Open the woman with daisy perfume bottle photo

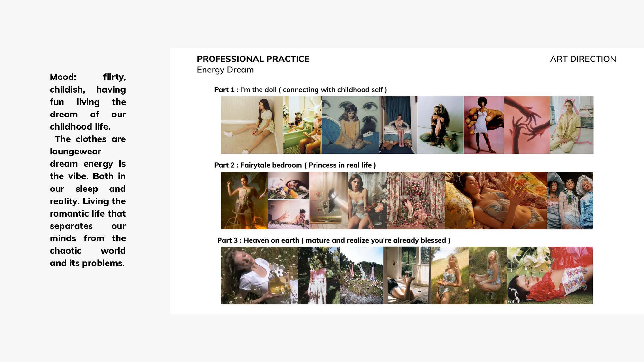pos(259,275)
